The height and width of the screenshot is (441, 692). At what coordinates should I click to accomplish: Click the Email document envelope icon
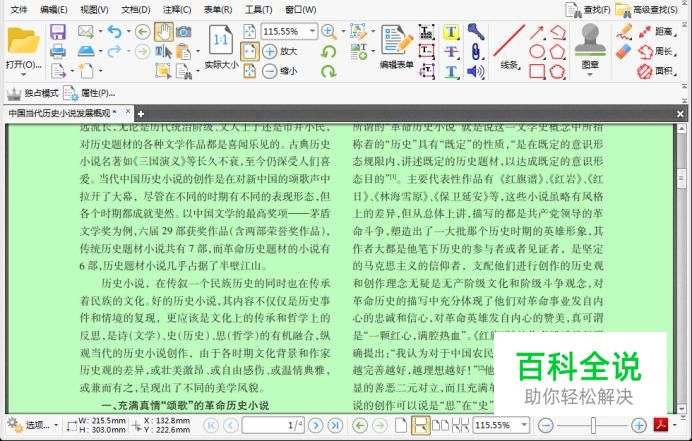click(86, 31)
